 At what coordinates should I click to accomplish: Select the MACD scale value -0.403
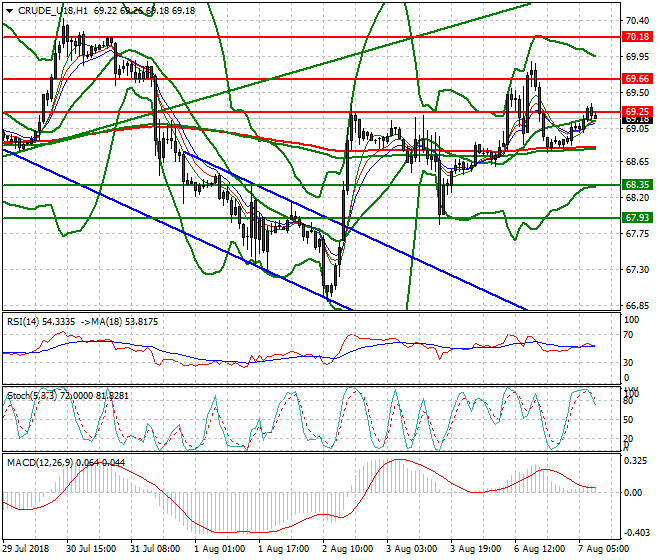pyautogui.click(x=636, y=533)
